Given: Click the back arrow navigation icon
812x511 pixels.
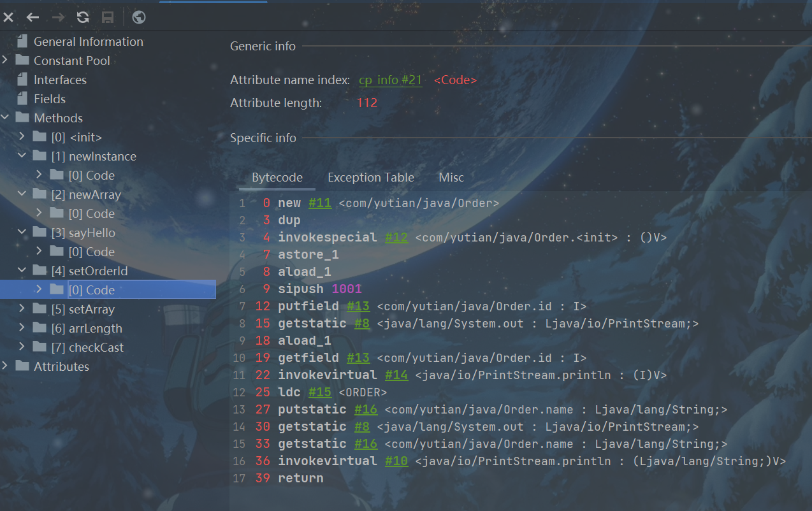Looking at the screenshot, I should 33,17.
